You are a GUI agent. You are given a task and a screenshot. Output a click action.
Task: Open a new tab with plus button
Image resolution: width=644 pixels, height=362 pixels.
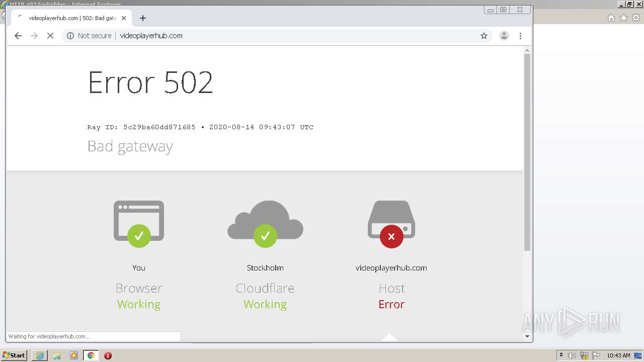143,18
